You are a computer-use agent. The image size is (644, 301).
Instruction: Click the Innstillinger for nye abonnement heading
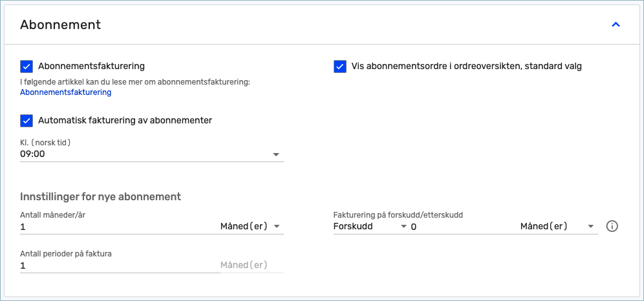(101, 196)
